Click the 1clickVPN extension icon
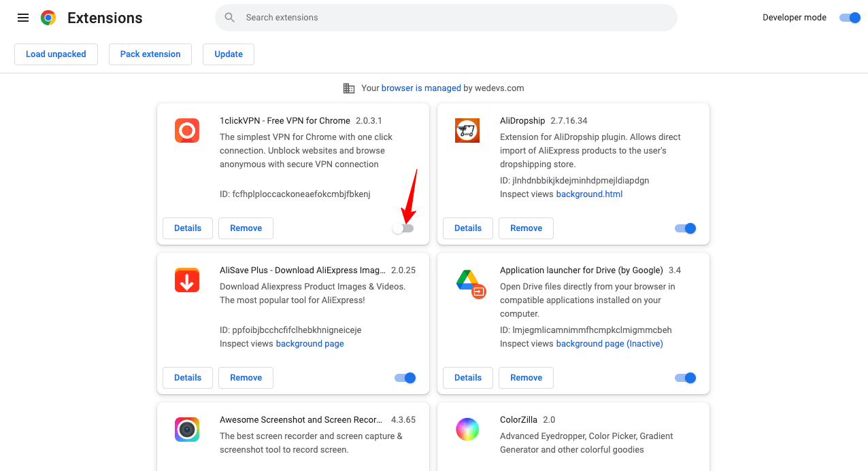Image resolution: width=868 pixels, height=471 pixels. point(187,130)
